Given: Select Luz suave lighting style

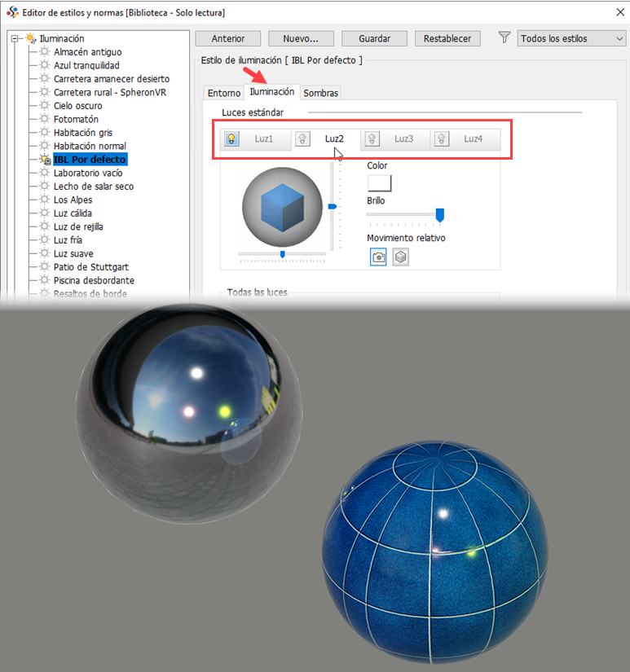Looking at the screenshot, I should (73, 253).
